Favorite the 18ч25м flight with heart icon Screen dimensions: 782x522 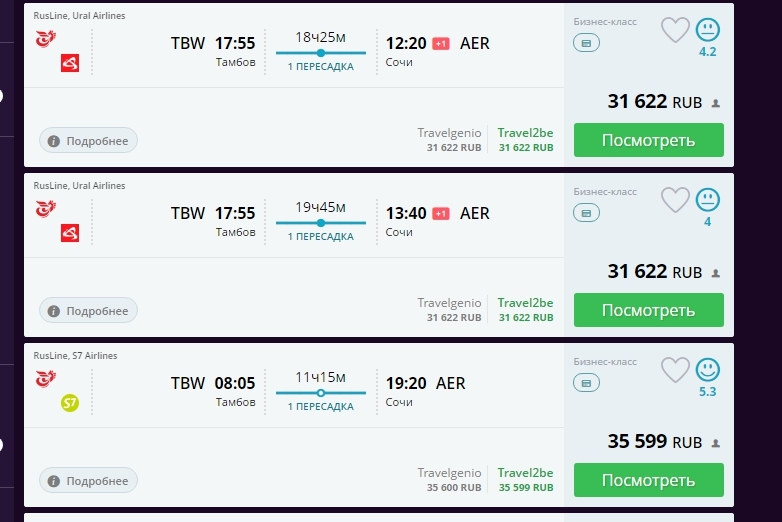pyautogui.click(x=675, y=30)
